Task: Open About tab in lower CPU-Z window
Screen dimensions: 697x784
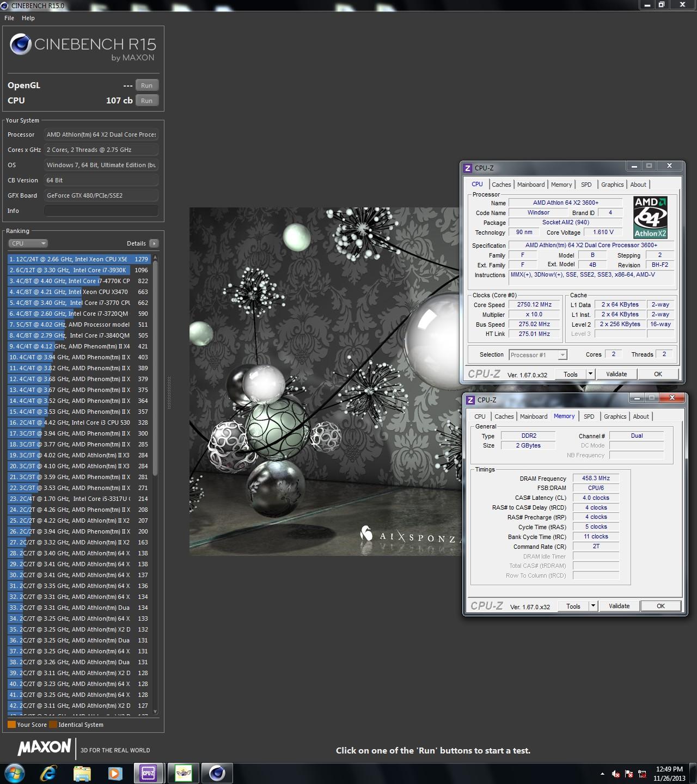Action: [x=641, y=416]
